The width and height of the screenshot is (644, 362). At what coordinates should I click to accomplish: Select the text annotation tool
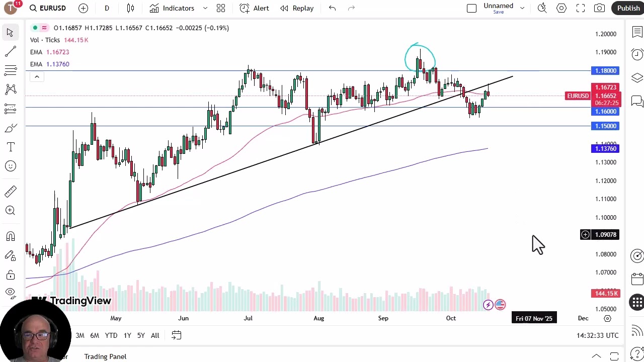tap(10, 147)
